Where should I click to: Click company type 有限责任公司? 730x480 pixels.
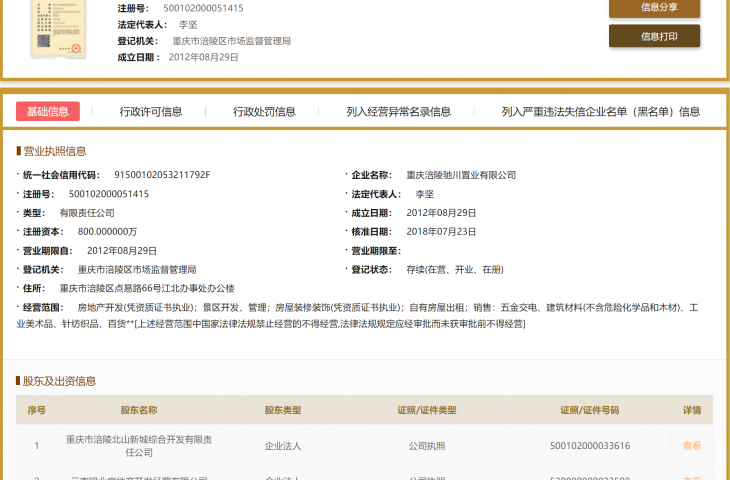pyautogui.click(x=87, y=213)
